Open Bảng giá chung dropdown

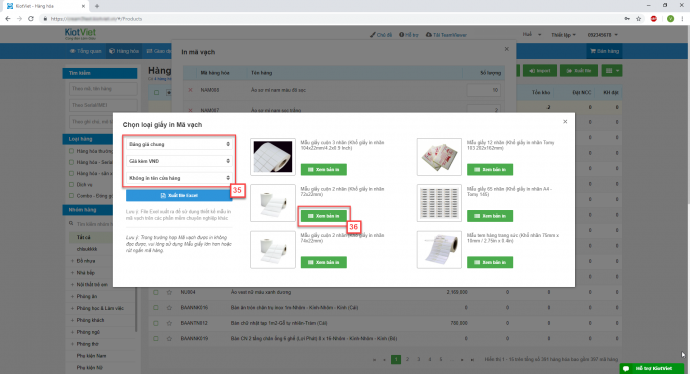coord(179,144)
